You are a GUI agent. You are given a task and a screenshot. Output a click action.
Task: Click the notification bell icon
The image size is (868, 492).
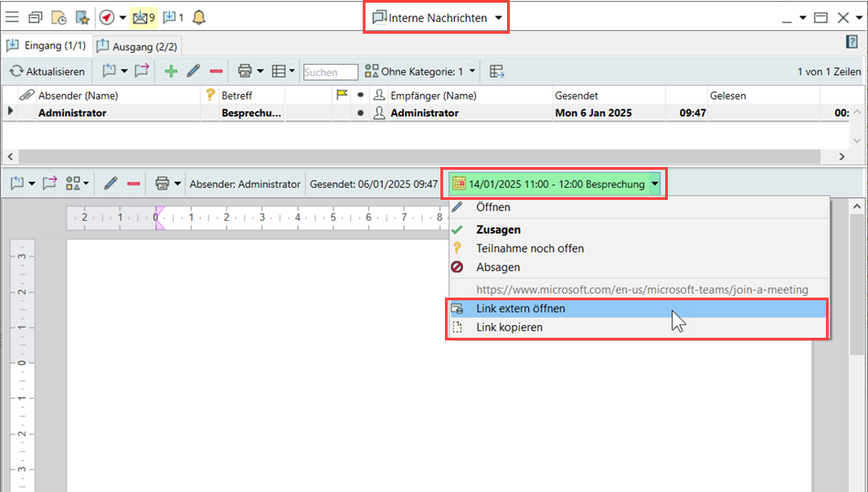[x=198, y=17]
